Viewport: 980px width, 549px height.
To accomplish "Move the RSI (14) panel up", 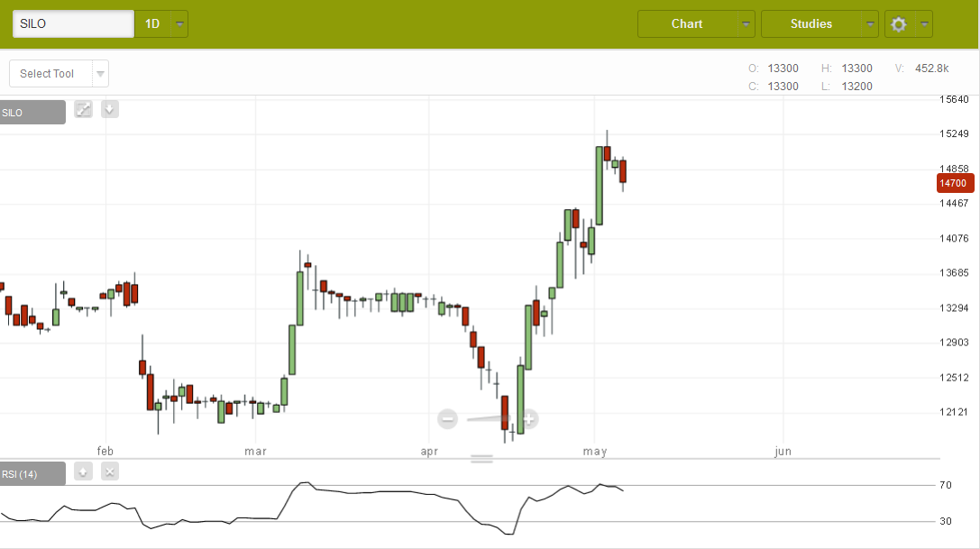I will point(83,471).
